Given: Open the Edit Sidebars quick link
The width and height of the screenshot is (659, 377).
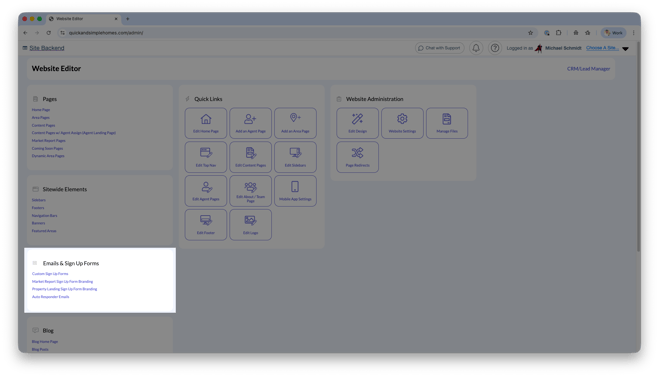Looking at the screenshot, I should pyautogui.click(x=295, y=157).
